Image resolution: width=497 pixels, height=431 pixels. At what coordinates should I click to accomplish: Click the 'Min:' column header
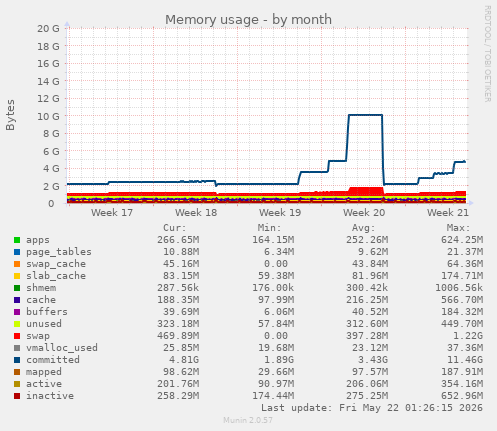click(269, 228)
